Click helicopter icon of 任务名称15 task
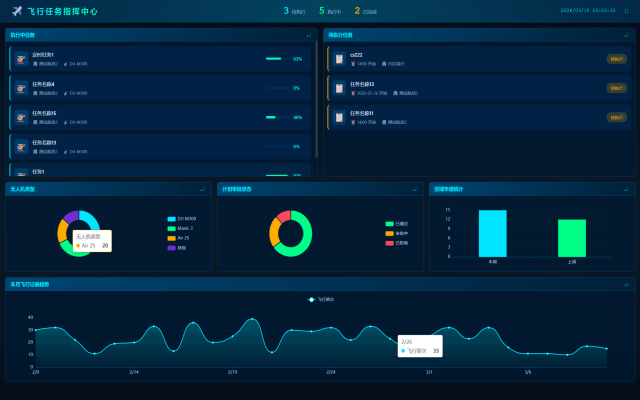640x400 pixels. pos(21,117)
